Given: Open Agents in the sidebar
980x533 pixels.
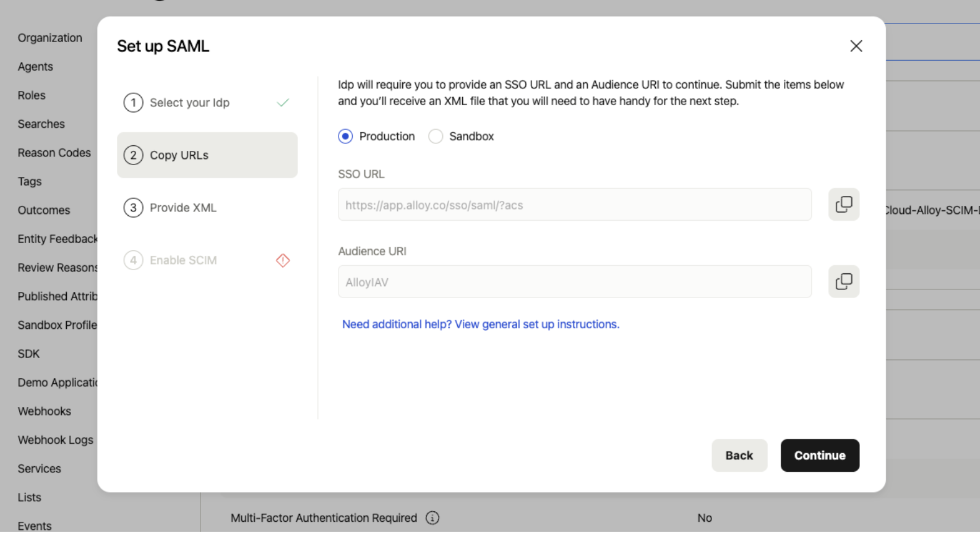Looking at the screenshot, I should (x=35, y=67).
